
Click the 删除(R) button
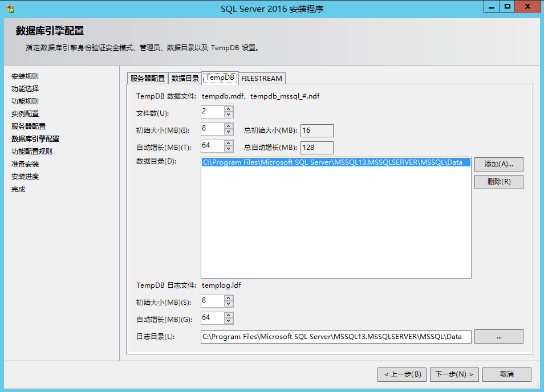point(498,182)
